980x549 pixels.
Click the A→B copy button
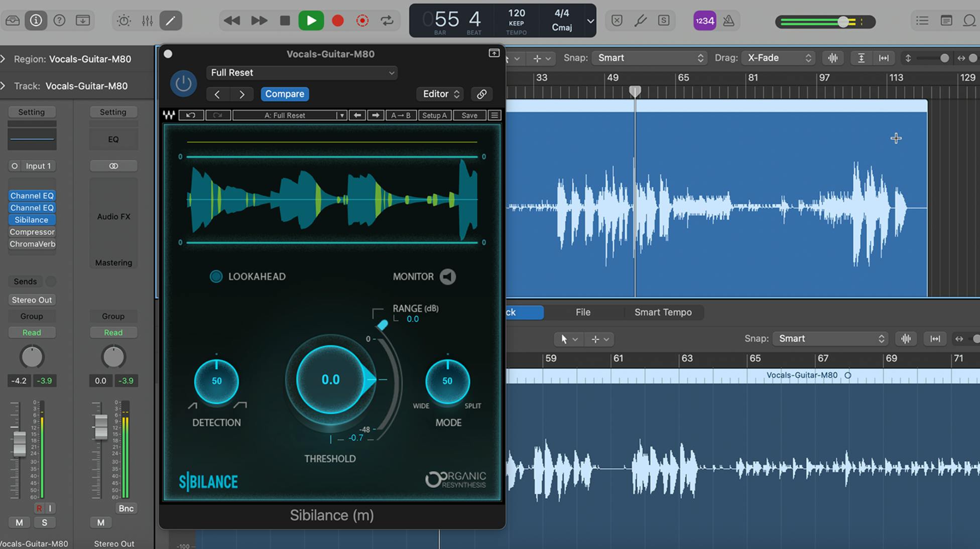[x=401, y=115]
